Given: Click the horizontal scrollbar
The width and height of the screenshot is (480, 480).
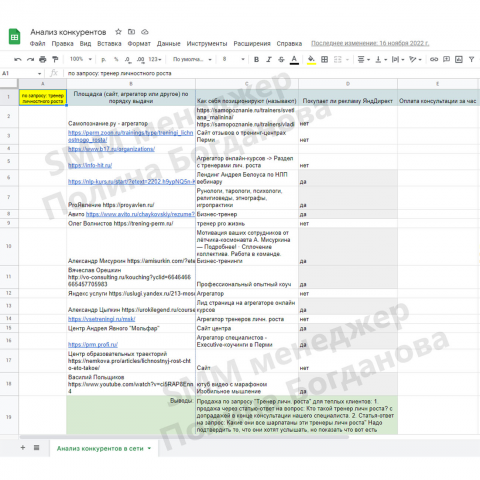Looking at the screenshot, I should click(x=184, y=437).
